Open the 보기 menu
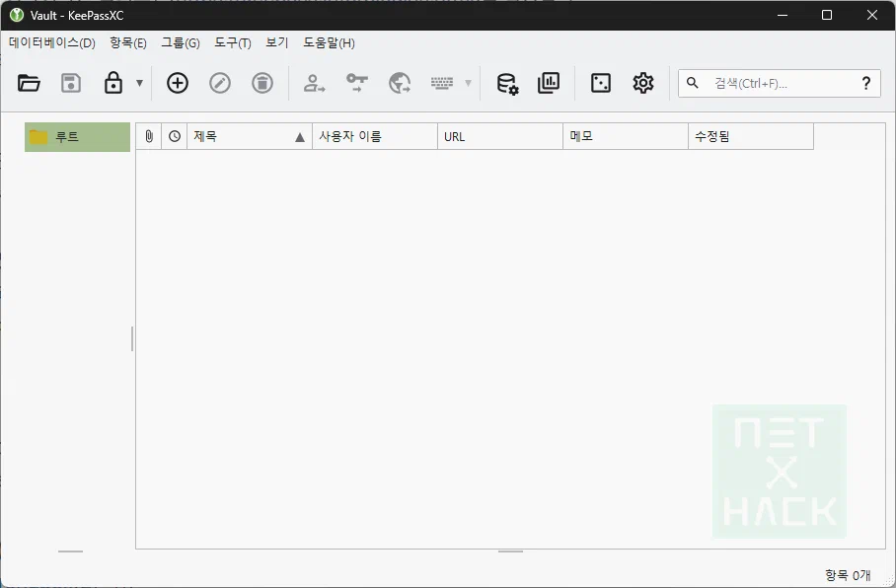The image size is (896, 588). tap(277, 42)
